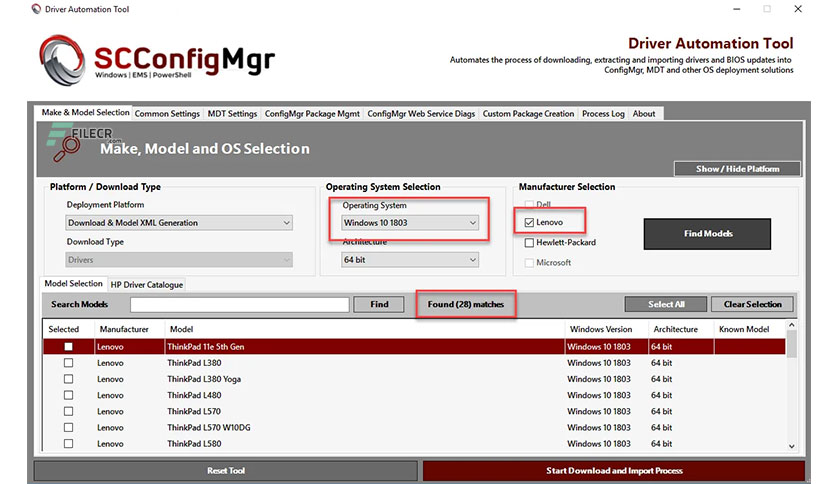Open the Download Type Drivers dropdown
Image resolution: width=836 pixels, height=484 pixels.
179,260
